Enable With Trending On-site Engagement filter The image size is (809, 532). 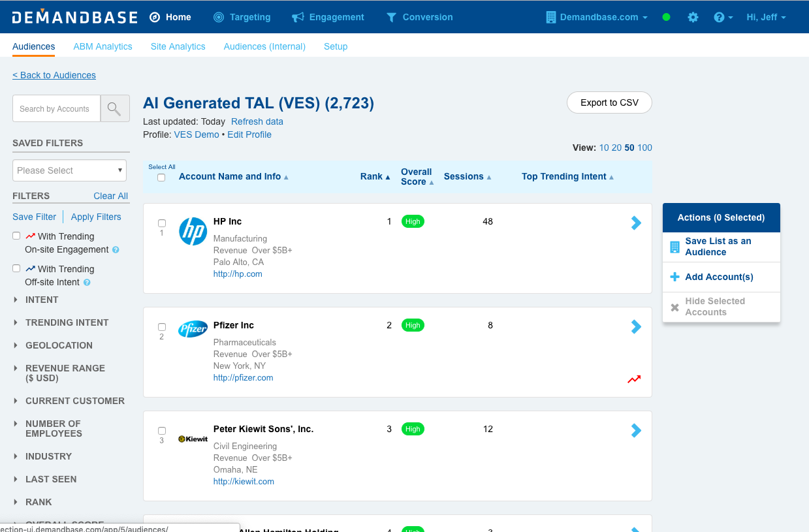coord(17,236)
